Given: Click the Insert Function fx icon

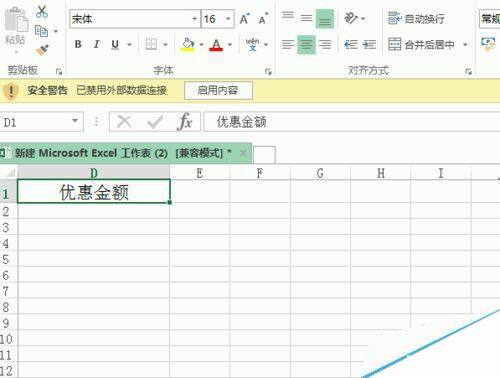Looking at the screenshot, I should click(x=184, y=122).
